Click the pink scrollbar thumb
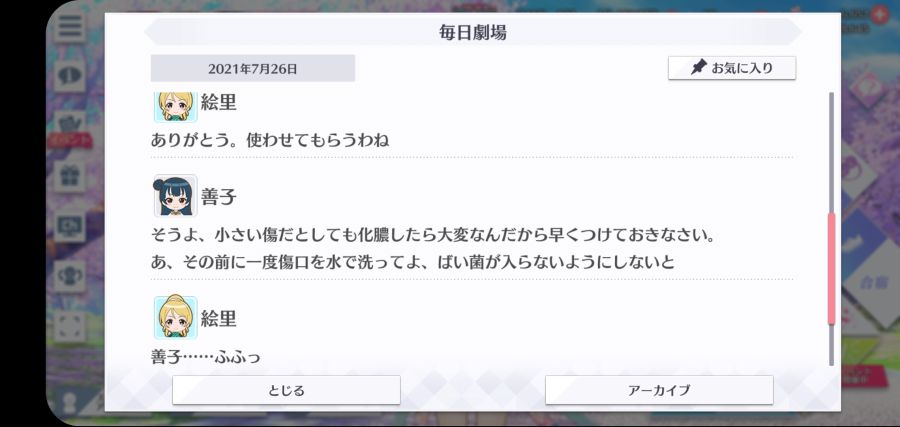 point(831,270)
